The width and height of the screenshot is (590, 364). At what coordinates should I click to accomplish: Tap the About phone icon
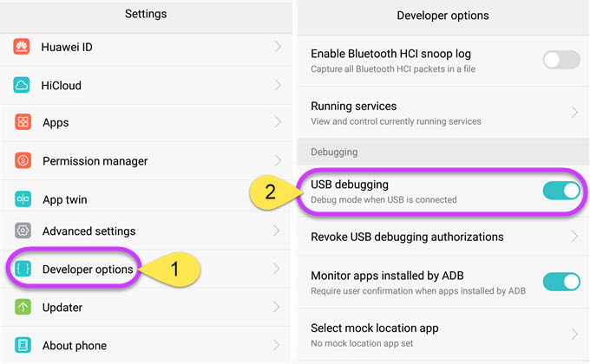click(x=23, y=345)
